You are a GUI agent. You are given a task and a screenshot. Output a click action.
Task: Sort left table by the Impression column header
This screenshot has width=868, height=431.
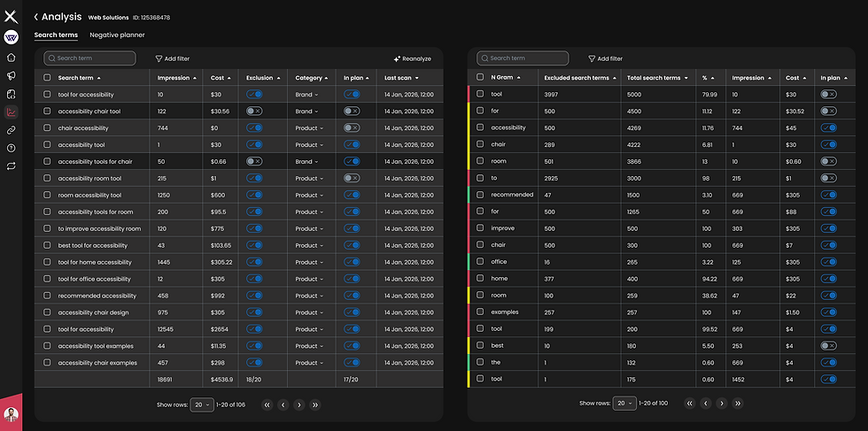177,78
